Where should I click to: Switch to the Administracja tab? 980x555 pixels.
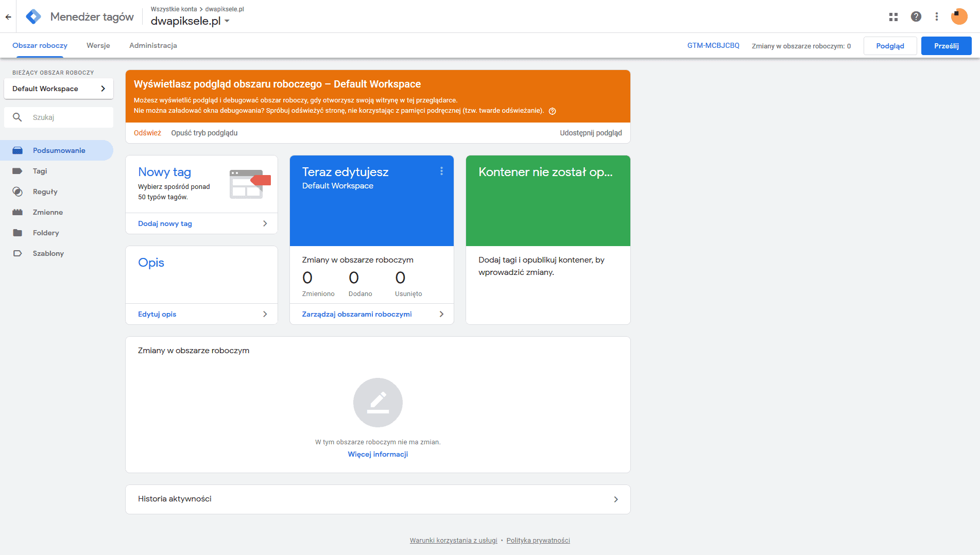click(x=153, y=45)
